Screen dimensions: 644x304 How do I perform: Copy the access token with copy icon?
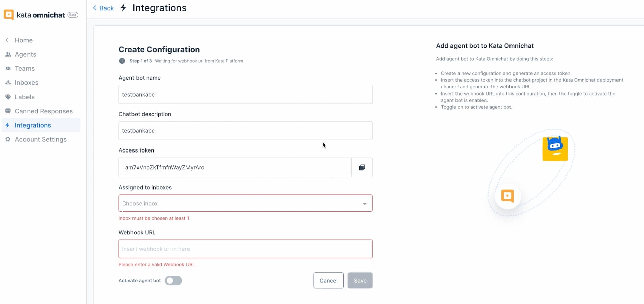point(362,167)
